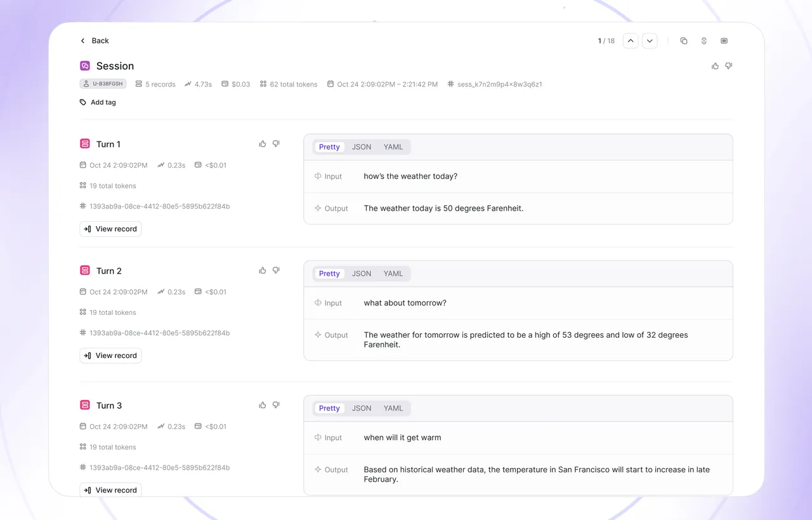
Task: Click the panel layout icon at top right
Action: point(724,41)
